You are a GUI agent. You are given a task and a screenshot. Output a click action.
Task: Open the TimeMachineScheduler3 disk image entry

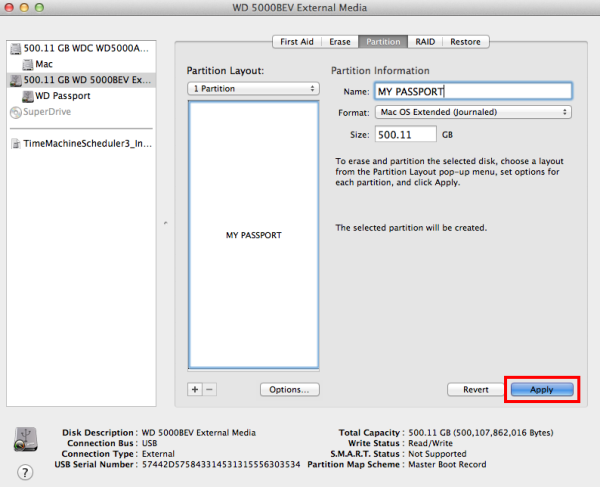tap(85, 143)
